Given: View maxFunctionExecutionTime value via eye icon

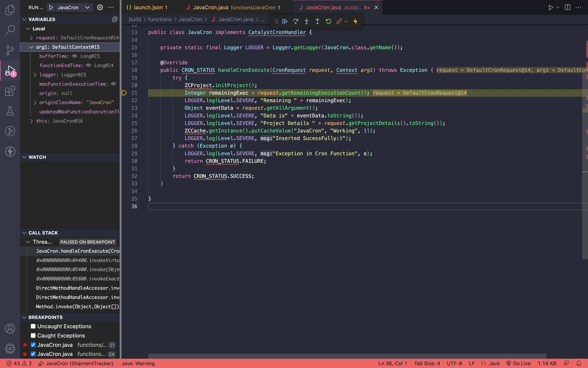Looking at the screenshot, I should [113, 84].
